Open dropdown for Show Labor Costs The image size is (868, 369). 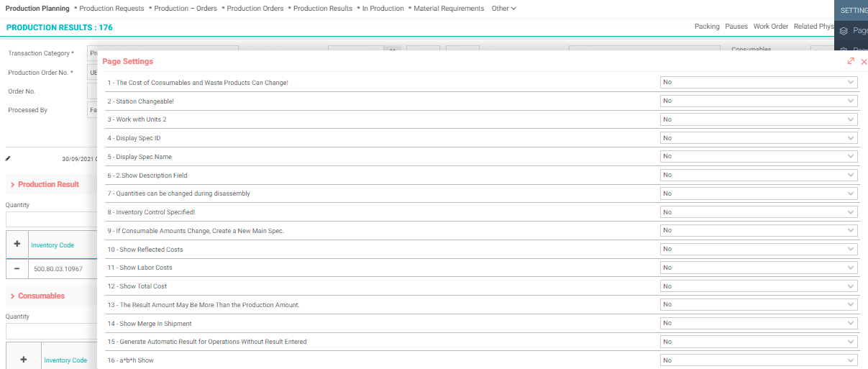[759, 268]
